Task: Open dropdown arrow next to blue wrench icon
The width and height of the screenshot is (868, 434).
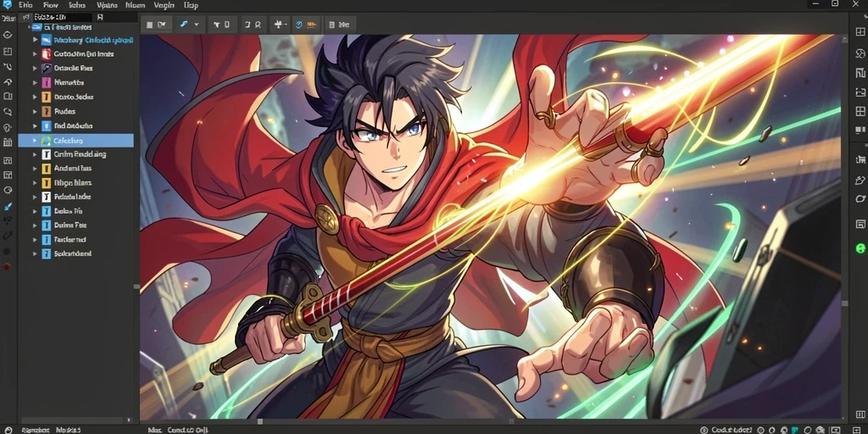Action: (196, 25)
